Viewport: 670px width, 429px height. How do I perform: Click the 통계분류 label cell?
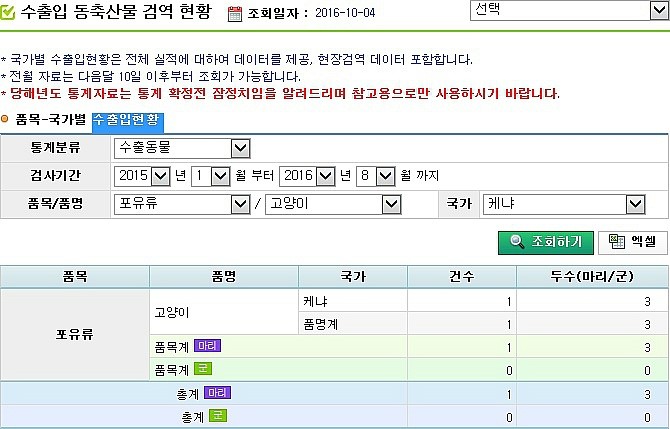tap(55, 148)
